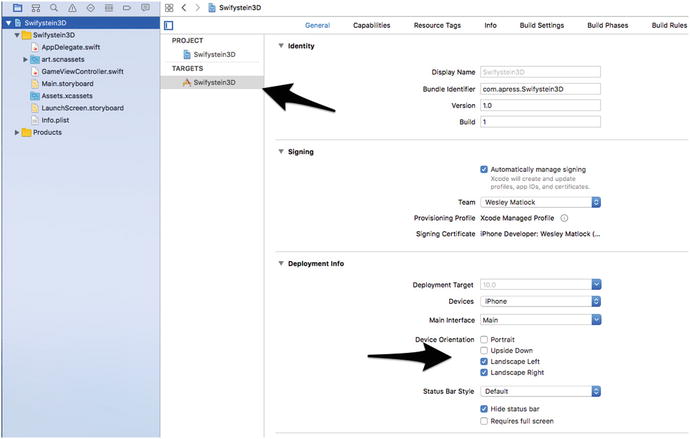The height and width of the screenshot is (439, 690).
Task: Click the Swifystein3D file icon in jump bar
Action: pos(212,7)
